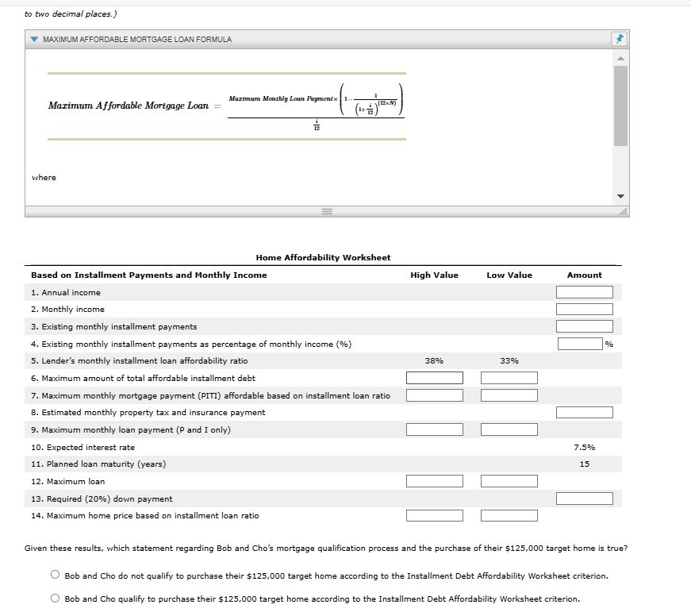Image resolution: width=691 pixels, height=616 pixels.
Task: Click High Value field for Maximum loan
Action: point(435,481)
